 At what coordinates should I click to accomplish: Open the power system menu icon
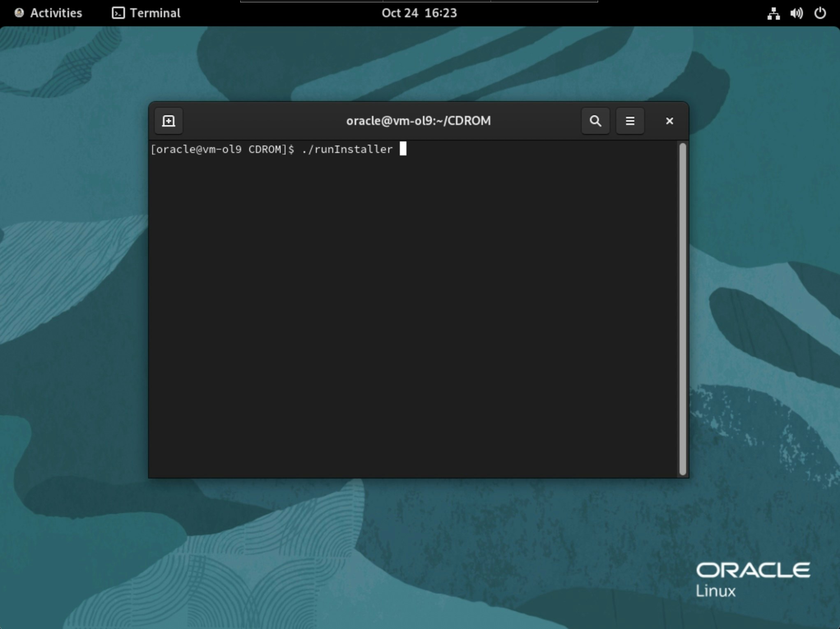pyautogui.click(x=819, y=13)
